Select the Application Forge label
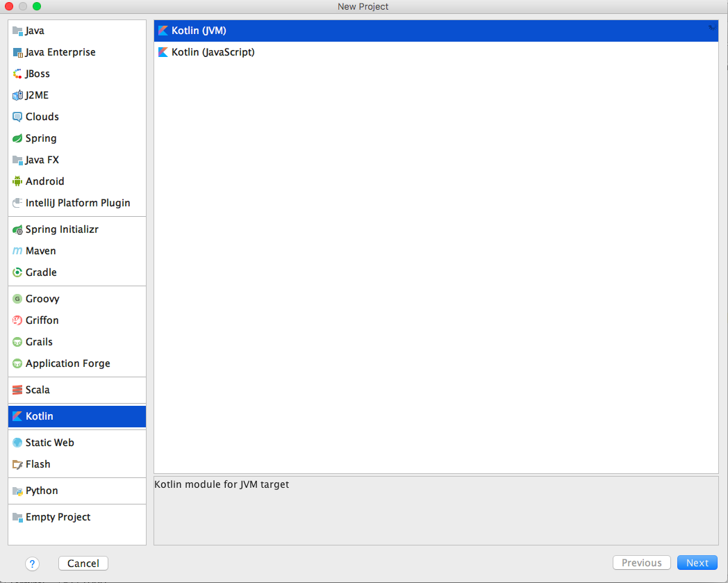This screenshot has width=728, height=583. coord(68,363)
